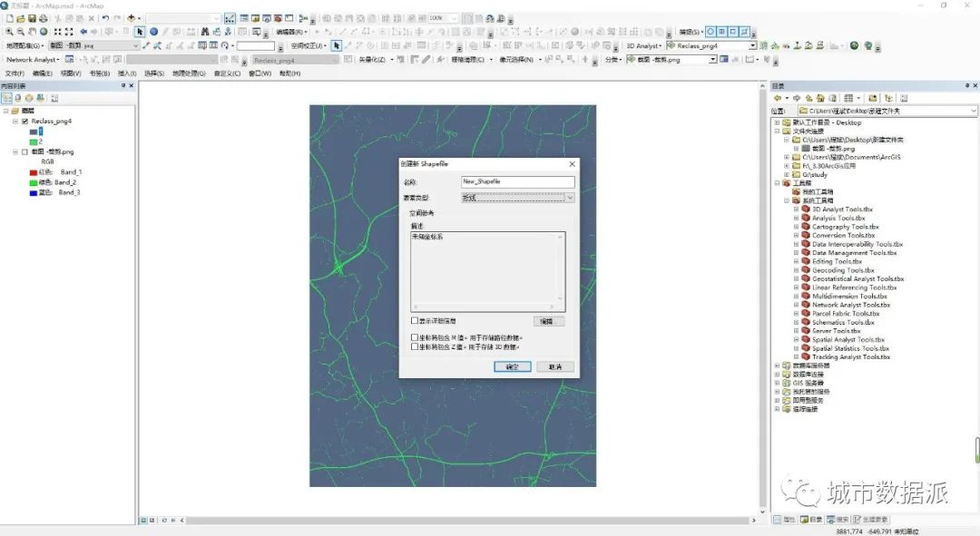
Task: Click the shapefile name input field
Action: coord(517,181)
